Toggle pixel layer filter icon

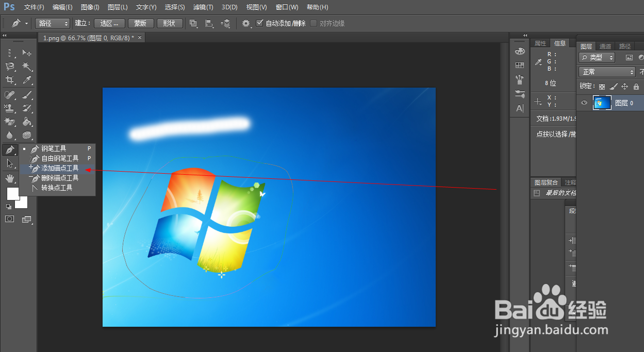629,58
